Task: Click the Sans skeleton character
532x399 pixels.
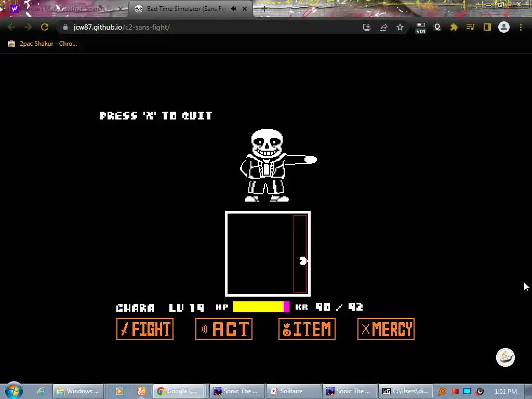Action: point(278,165)
